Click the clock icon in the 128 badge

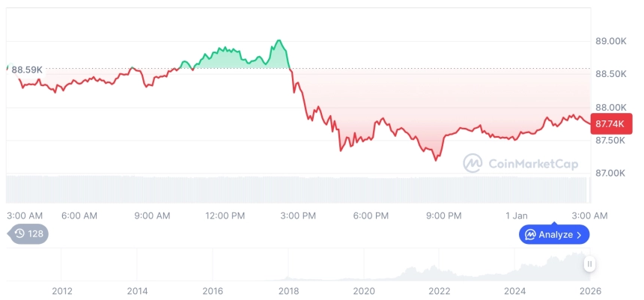(19, 234)
